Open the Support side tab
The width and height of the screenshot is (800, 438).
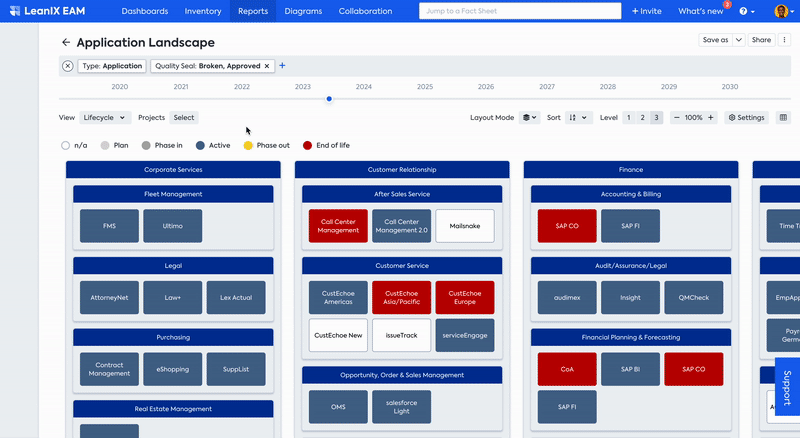[x=787, y=387]
